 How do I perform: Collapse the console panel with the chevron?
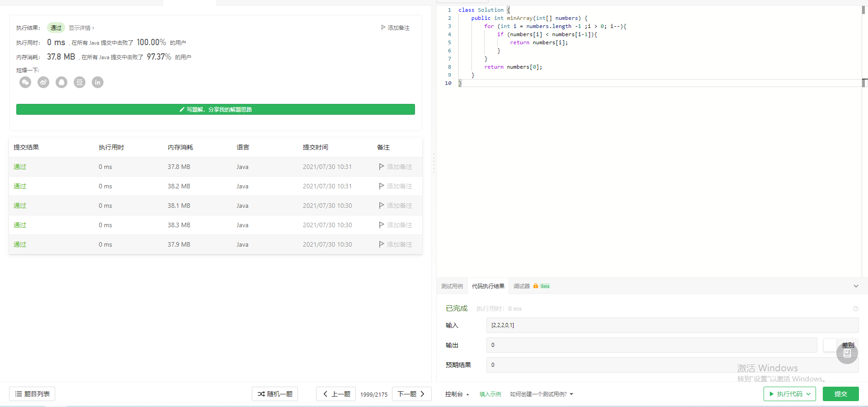[x=856, y=286]
